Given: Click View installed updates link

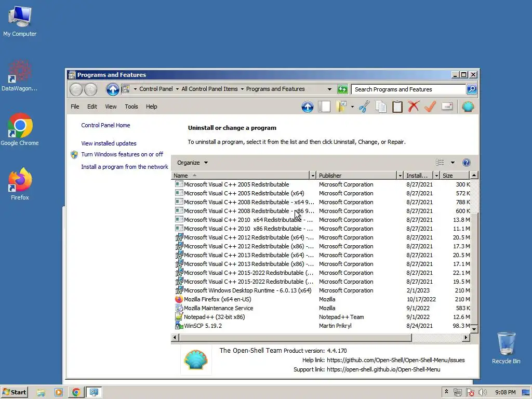Looking at the screenshot, I should (109, 143).
